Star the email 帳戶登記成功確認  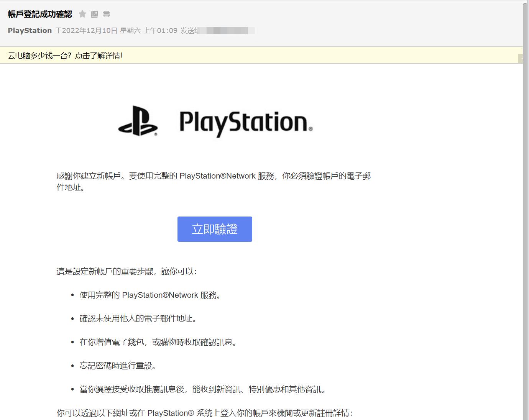tap(82, 14)
